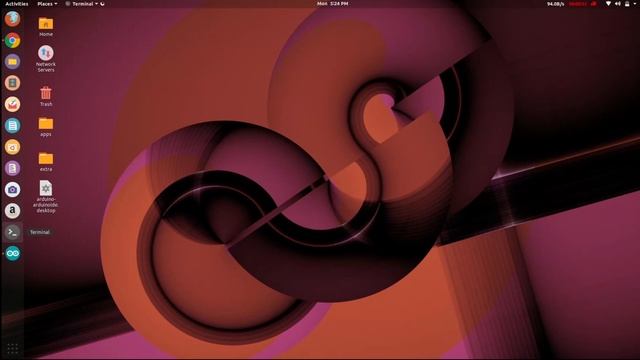
Task: Open the Home folder on desktop
Action: (x=46, y=27)
